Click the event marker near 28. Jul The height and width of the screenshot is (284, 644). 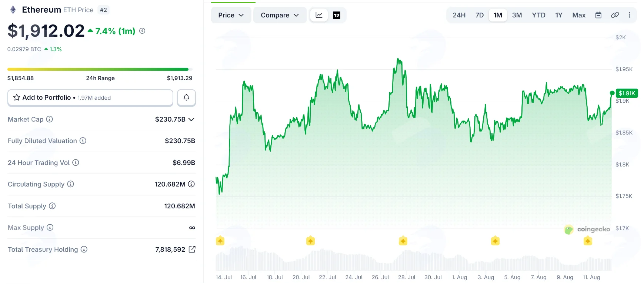403,241
